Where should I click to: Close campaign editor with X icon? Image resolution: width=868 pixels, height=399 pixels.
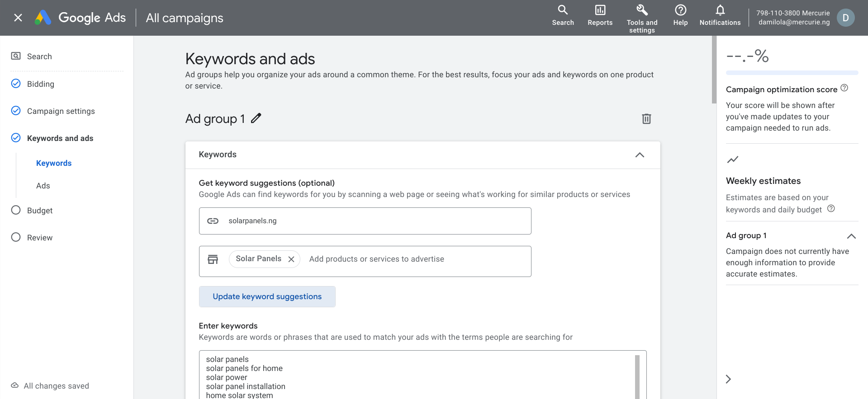(x=18, y=18)
